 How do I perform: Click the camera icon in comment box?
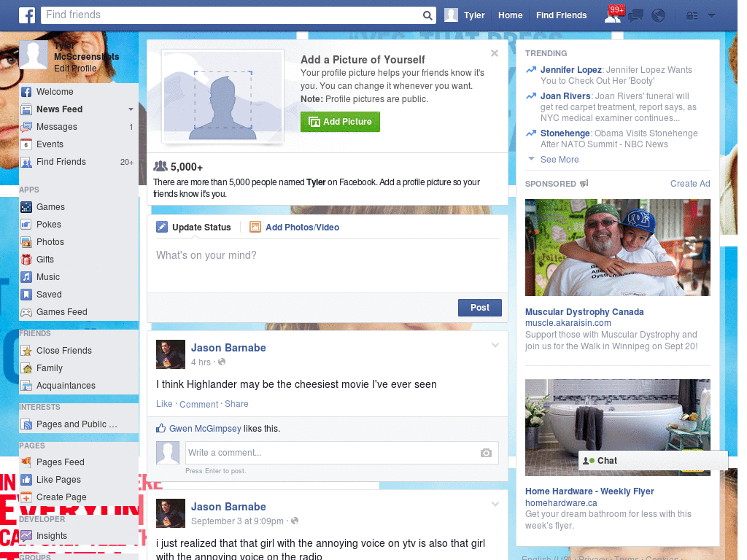(486, 453)
